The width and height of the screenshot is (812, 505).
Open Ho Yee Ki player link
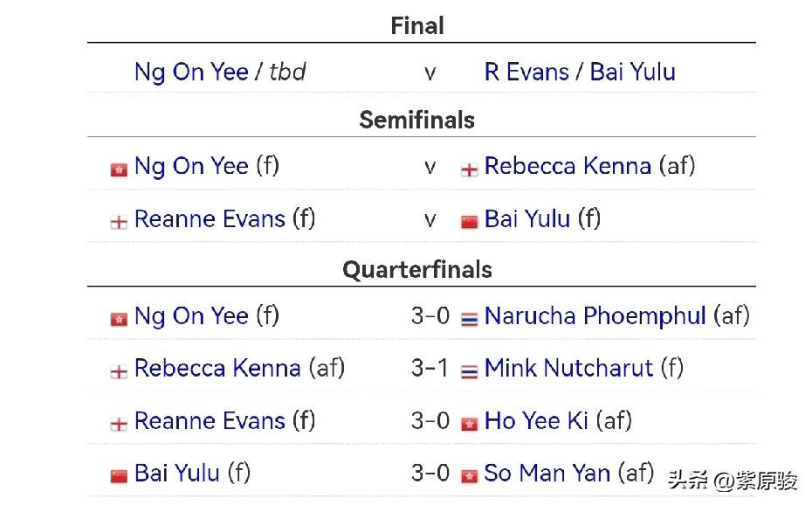[536, 420]
